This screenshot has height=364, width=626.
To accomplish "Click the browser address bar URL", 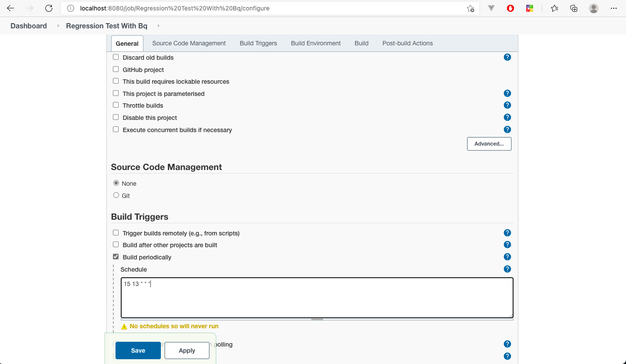I will click(175, 8).
